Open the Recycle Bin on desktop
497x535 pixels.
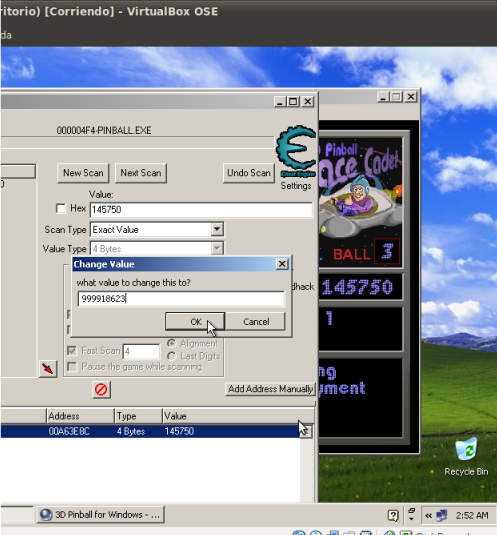(x=466, y=457)
